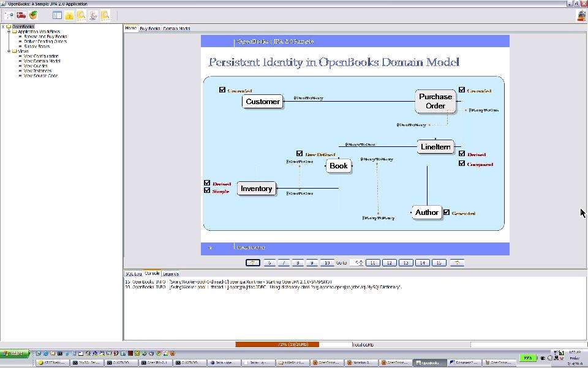588x368 pixels.
Task: Click the memory usage progress bar
Action: 279,344
